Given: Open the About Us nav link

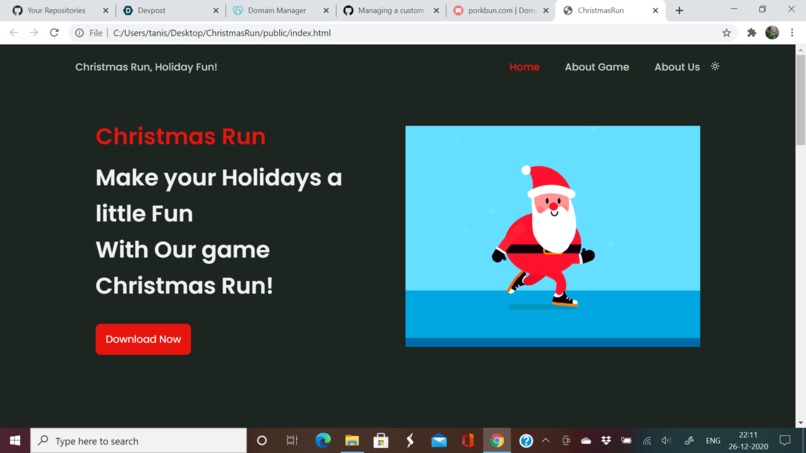Looking at the screenshot, I should [x=677, y=67].
